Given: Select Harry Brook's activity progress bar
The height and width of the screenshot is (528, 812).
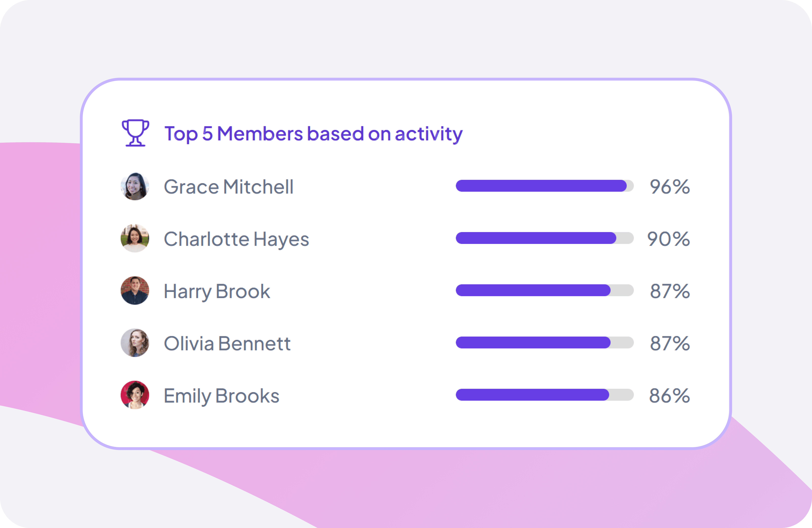Looking at the screenshot, I should point(545,290).
